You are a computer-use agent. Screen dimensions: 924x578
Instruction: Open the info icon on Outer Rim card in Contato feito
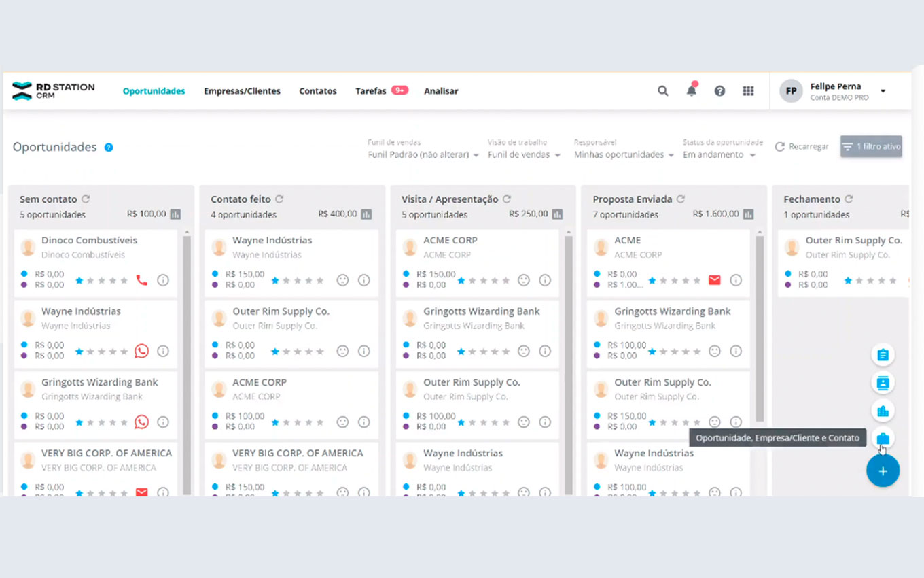click(363, 351)
